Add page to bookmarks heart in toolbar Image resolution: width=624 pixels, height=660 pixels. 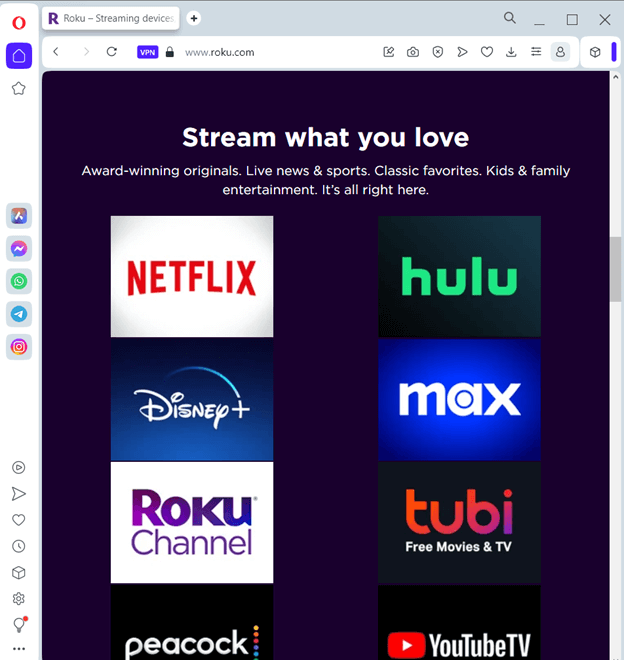(487, 52)
